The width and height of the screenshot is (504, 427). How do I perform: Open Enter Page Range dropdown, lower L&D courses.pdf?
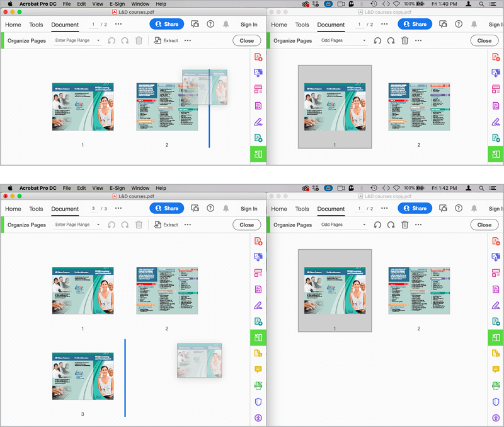[x=77, y=225]
